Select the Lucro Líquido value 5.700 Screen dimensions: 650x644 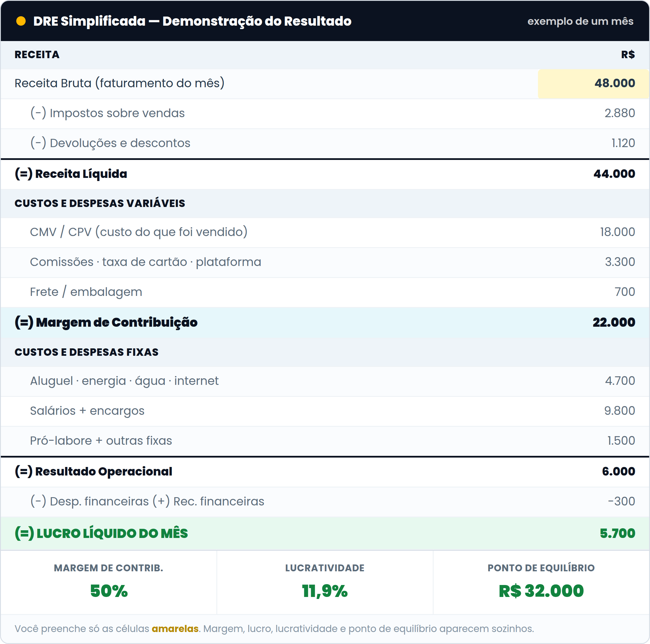(617, 533)
